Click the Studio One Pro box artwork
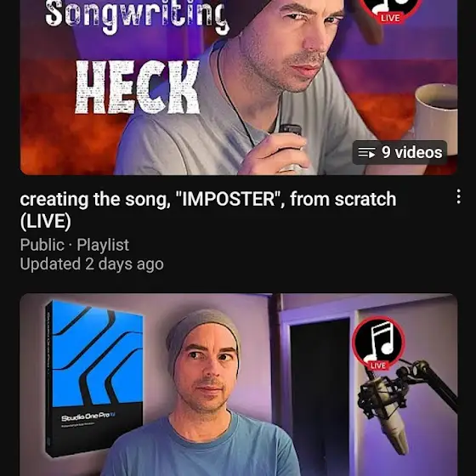 click(94, 378)
